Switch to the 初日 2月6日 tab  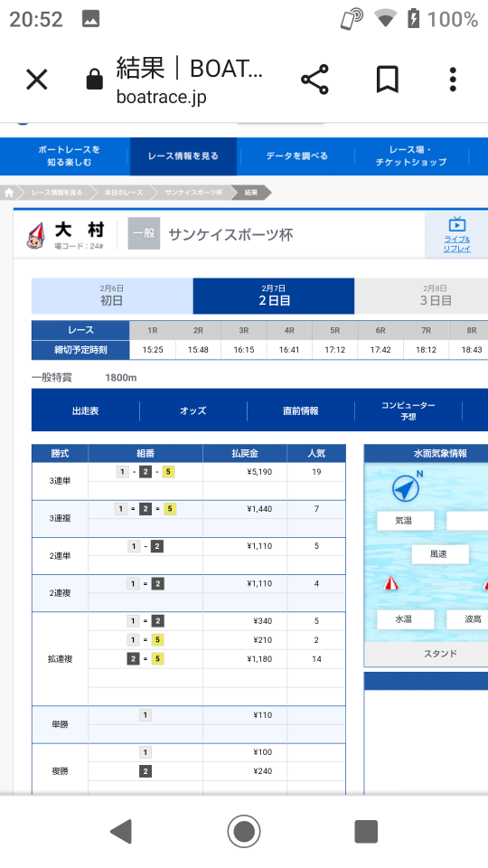pos(112,296)
